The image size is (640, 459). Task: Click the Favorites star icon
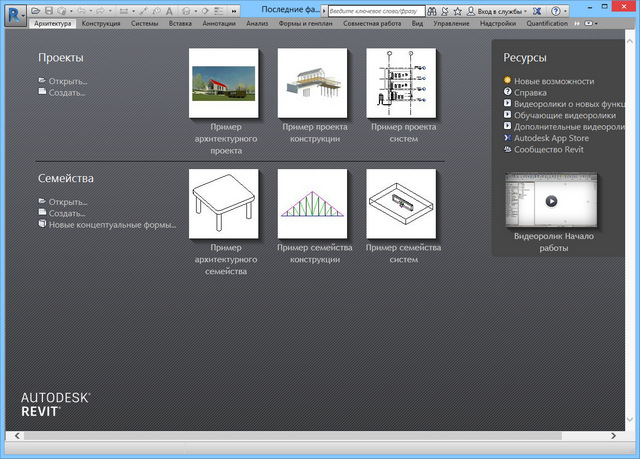click(x=457, y=9)
